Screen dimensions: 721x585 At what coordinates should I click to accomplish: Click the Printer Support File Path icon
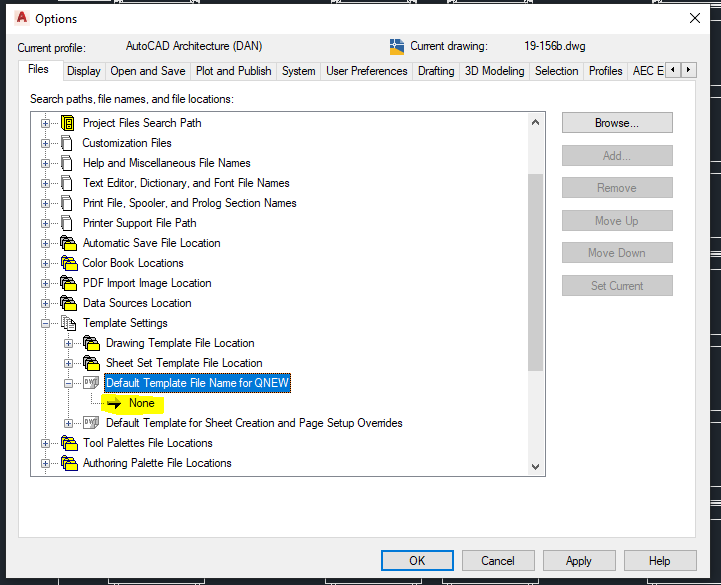[67, 223]
